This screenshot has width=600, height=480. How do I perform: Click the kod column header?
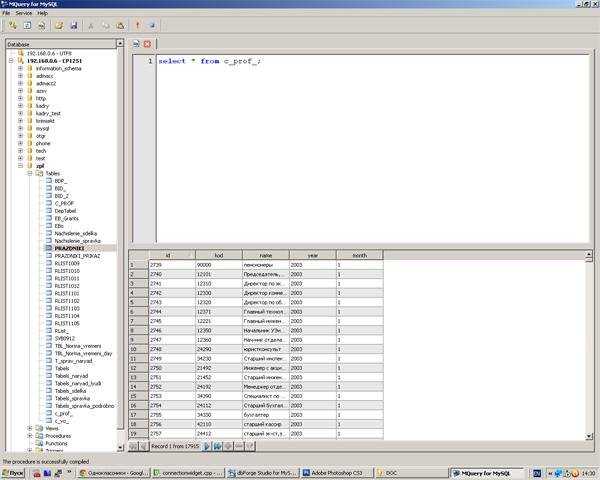tap(219, 255)
